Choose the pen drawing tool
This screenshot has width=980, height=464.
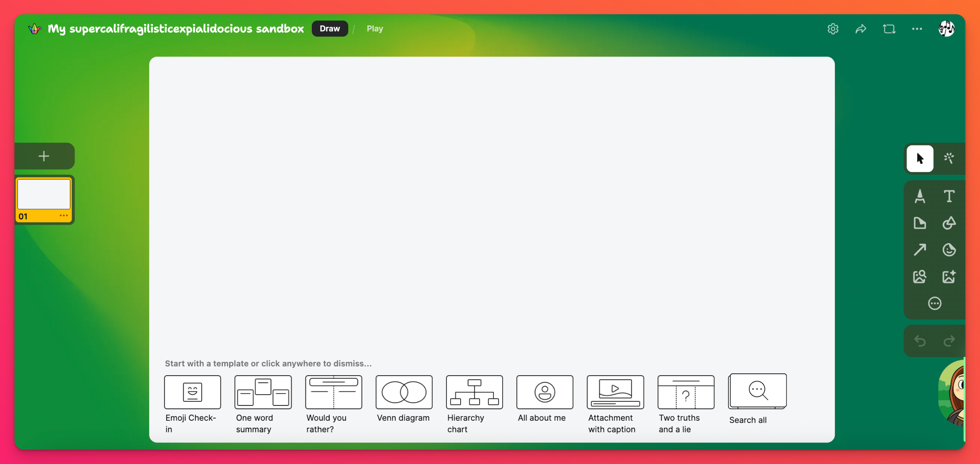[x=920, y=196]
